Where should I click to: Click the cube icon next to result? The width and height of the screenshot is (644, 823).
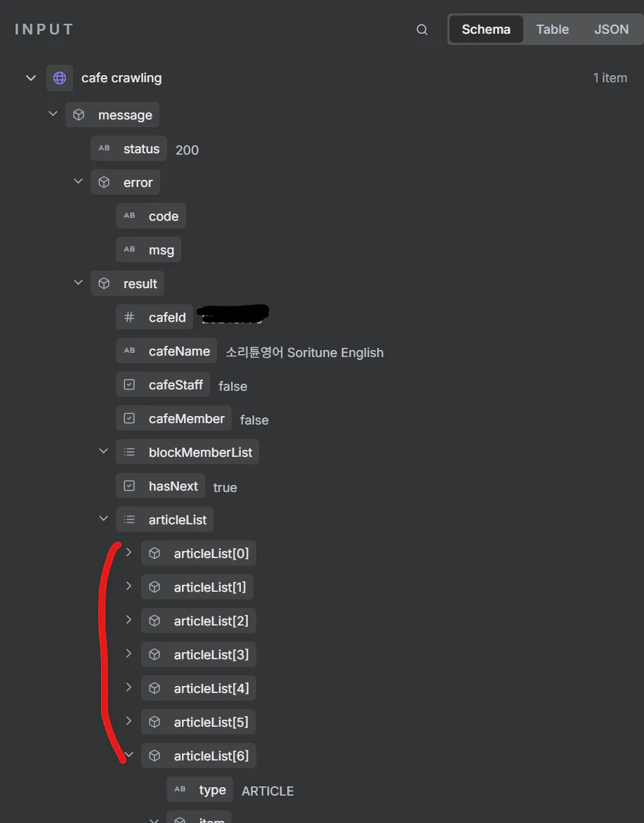point(104,284)
